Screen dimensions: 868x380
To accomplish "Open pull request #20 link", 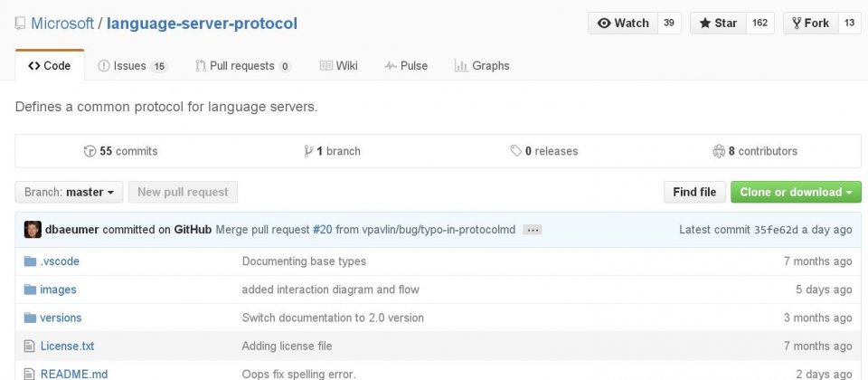I will click(322, 229).
